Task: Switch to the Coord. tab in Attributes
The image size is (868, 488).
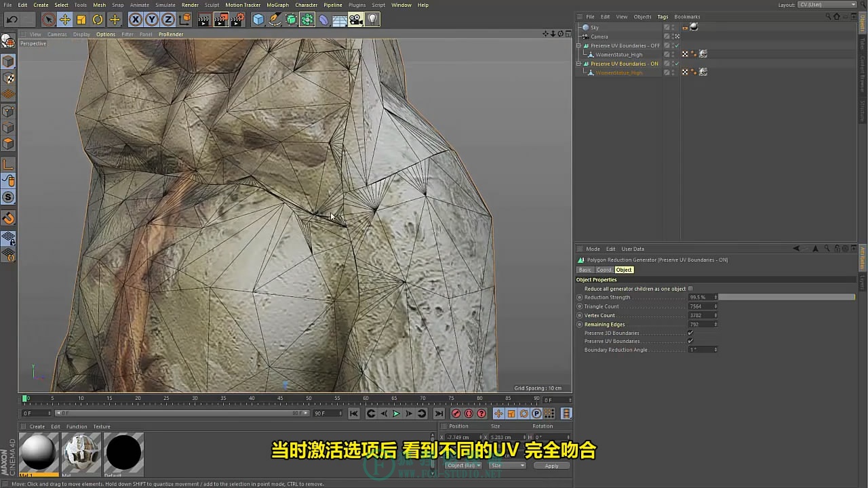Action: [604, 270]
